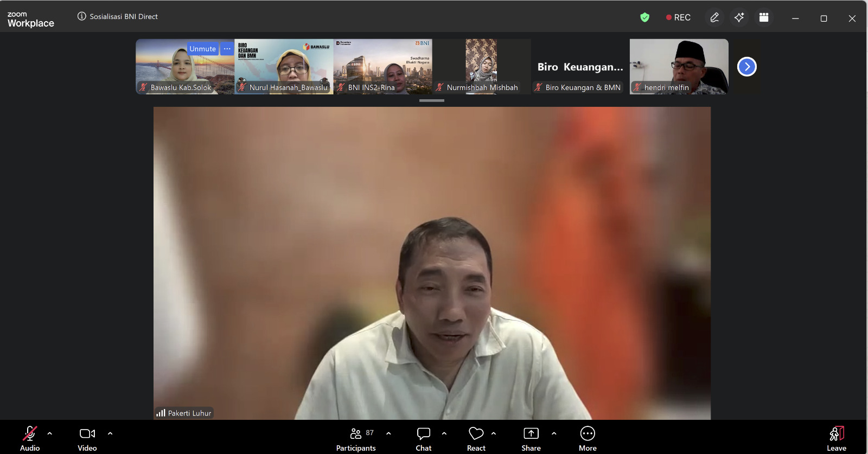Screen dimensions: 868x454
Task: Select the hendri melfin video thumbnail
Action: coord(679,67)
